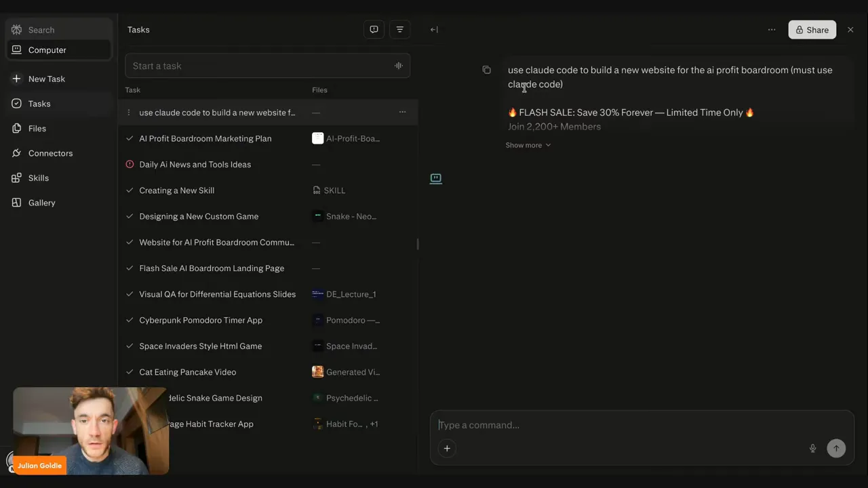Collapse the task panel with arrow icon

tap(434, 30)
